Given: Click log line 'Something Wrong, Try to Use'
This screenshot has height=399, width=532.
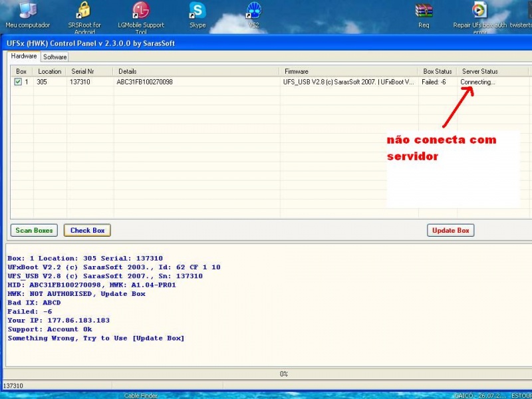Looking at the screenshot, I should 96,338.
